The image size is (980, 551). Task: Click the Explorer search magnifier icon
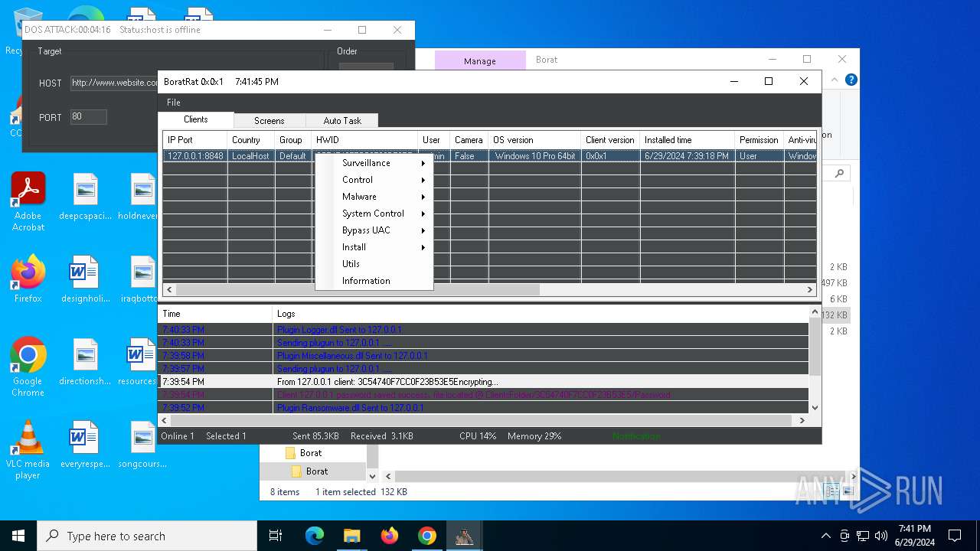(840, 174)
